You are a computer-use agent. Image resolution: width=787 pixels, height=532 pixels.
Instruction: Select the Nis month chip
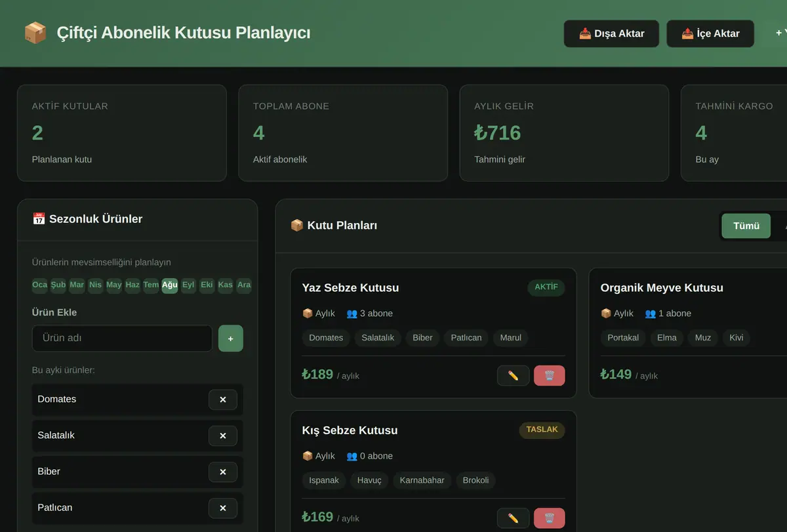(x=96, y=285)
